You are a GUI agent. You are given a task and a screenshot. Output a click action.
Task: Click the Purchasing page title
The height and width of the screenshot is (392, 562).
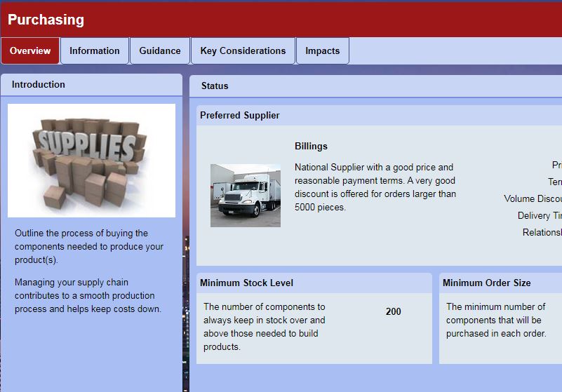click(46, 20)
